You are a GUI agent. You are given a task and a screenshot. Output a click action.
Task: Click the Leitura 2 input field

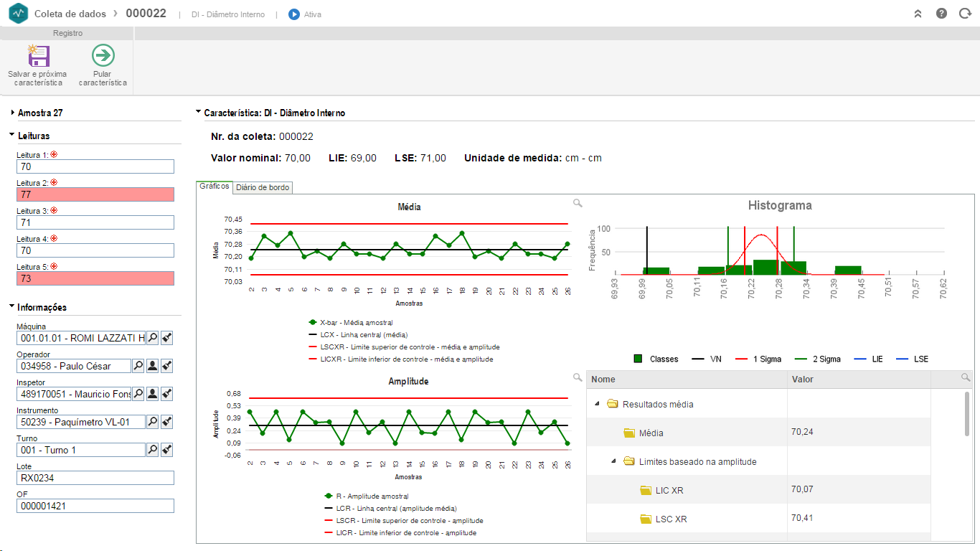pyautogui.click(x=95, y=194)
